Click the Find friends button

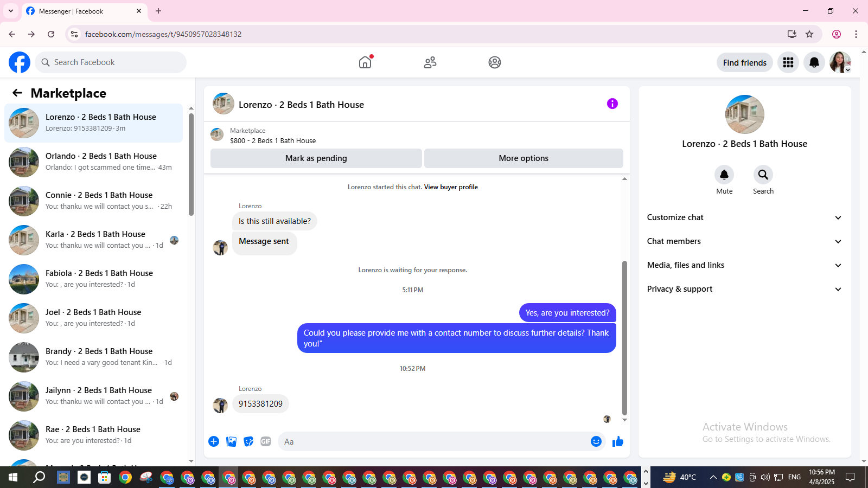[745, 62]
